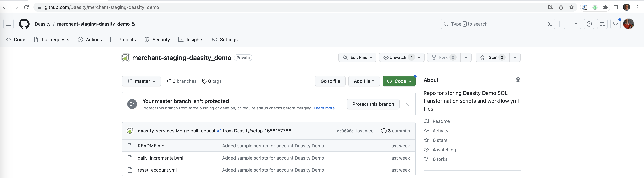Bookmark page with the star icon
The height and width of the screenshot is (178, 644).
(571, 7)
